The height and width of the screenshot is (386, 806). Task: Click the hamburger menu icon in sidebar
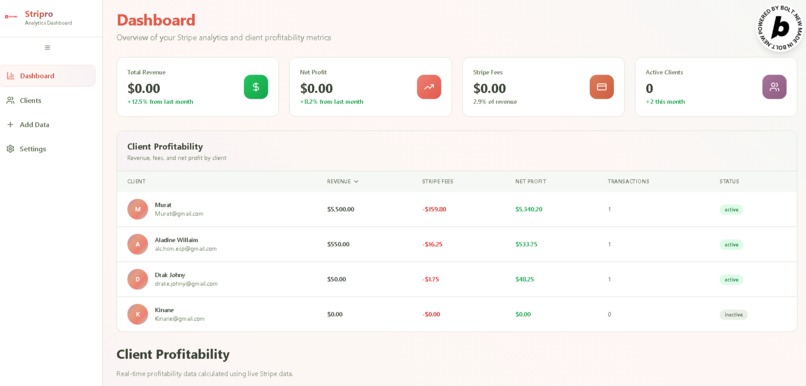point(47,48)
